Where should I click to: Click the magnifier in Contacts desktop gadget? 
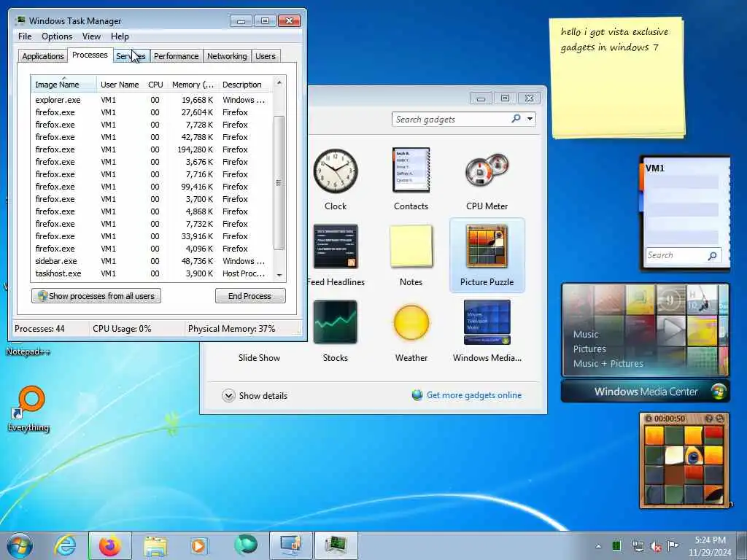712,256
